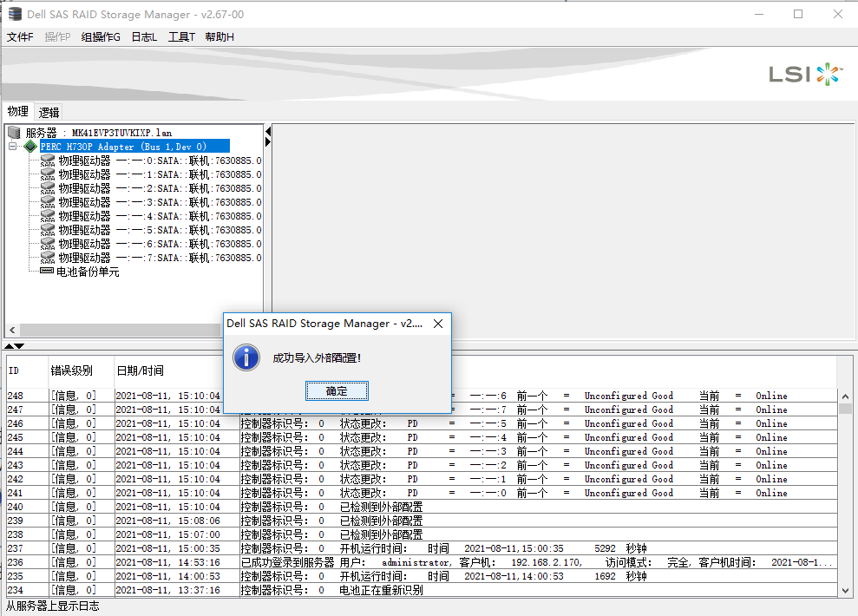Maximize the main Storage Manager window
Image resolution: width=858 pixels, height=616 pixels.
[x=798, y=14]
